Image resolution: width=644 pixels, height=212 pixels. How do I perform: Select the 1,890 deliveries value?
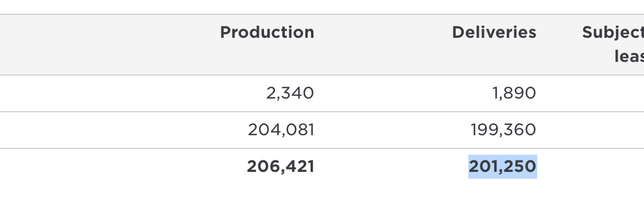pos(514,93)
